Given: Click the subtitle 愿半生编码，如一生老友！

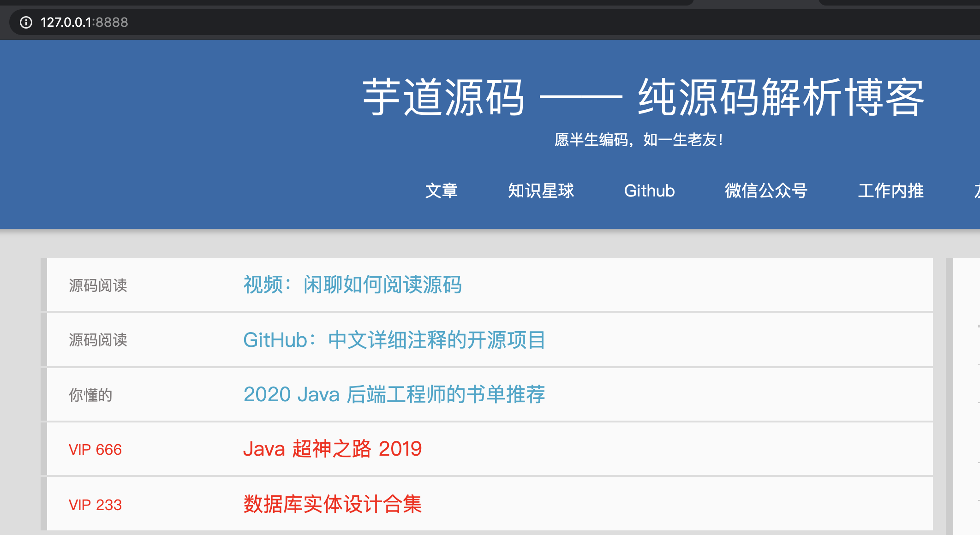Looking at the screenshot, I should click(639, 140).
